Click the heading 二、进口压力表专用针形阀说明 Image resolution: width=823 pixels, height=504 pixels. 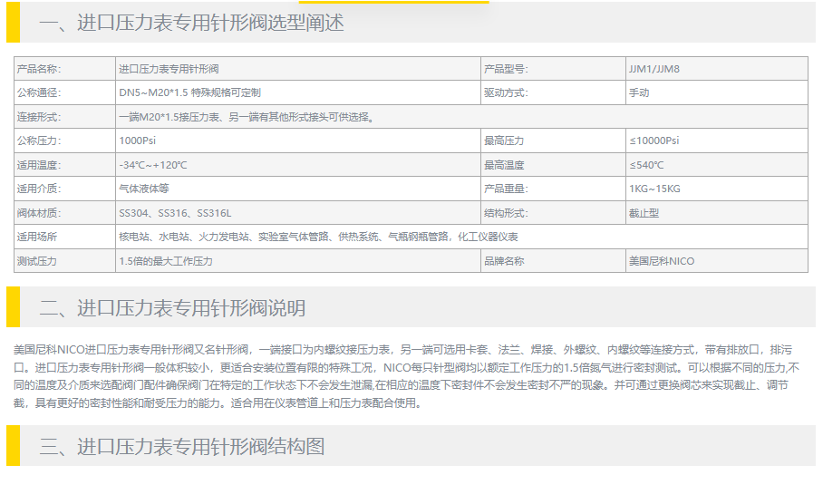click(172, 307)
